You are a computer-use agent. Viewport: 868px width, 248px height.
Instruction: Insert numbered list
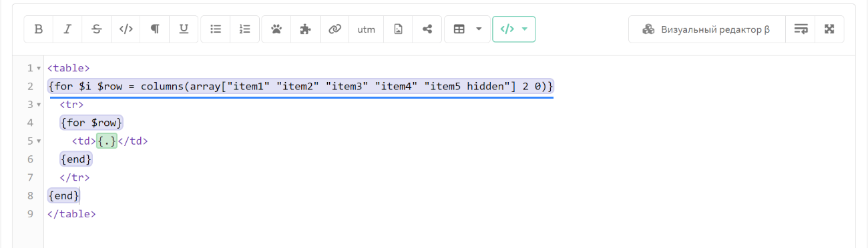coord(244,29)
